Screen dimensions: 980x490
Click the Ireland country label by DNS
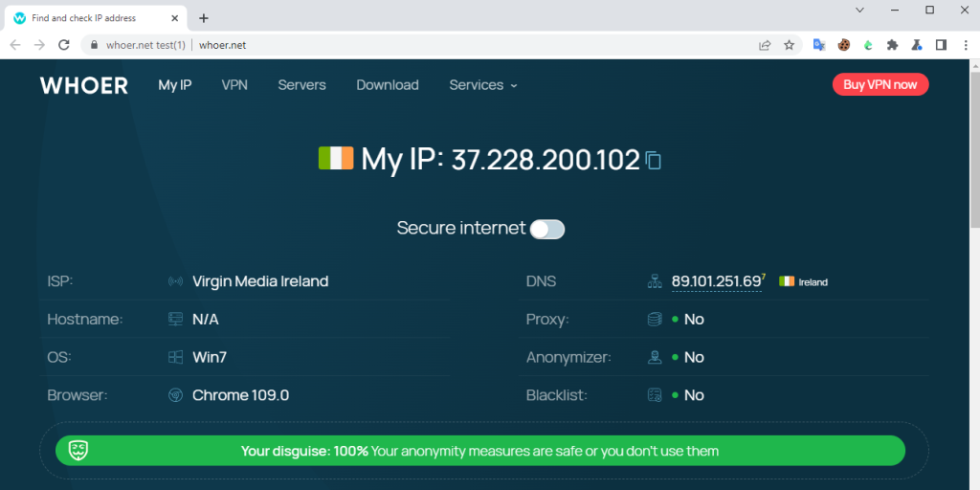[x=813, y=282]
